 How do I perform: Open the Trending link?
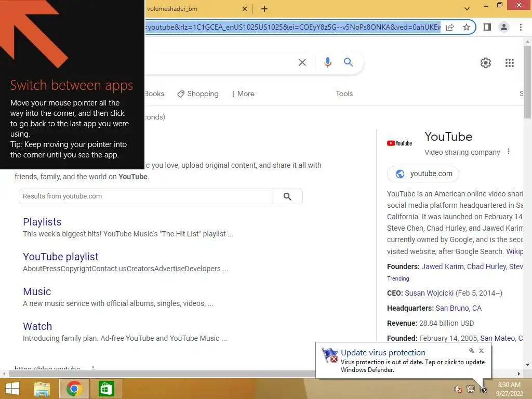pyautogui.click(x=398, y=278)
